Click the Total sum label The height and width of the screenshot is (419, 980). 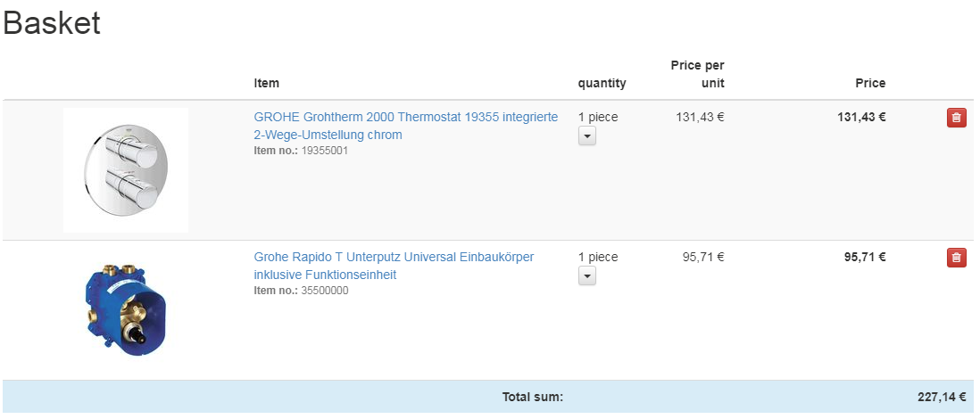click(533, 397)
